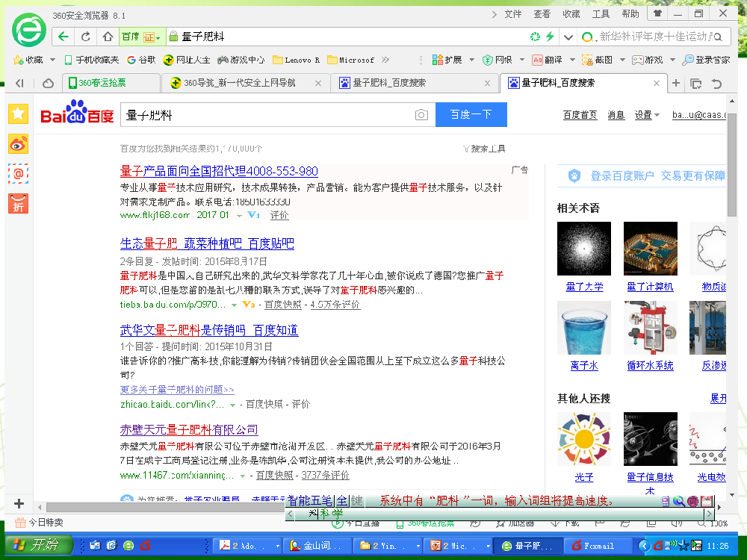747x560 pixels.
Task: Open the Weibo icon in the sidebar
Action: [x=18, y=144]
